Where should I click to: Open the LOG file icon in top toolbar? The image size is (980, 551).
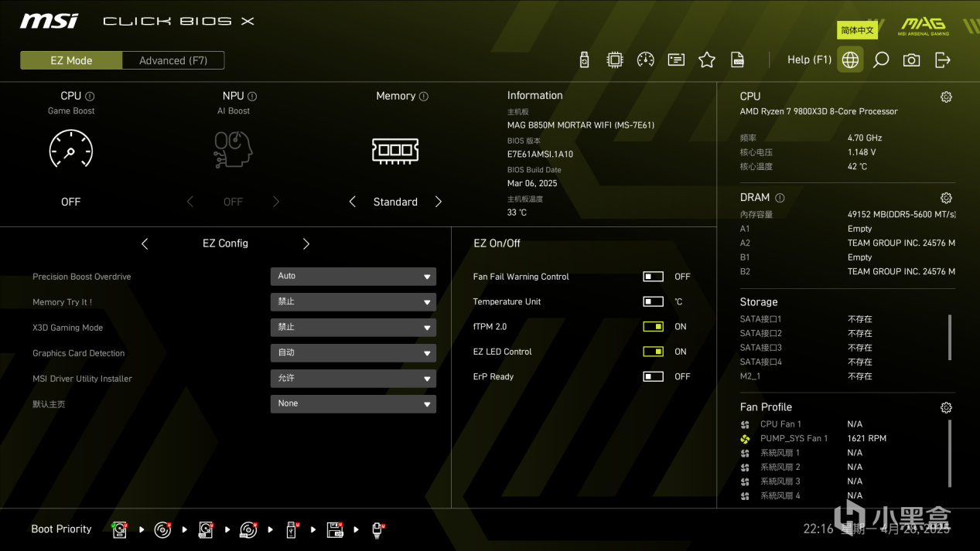pos(738,60)
